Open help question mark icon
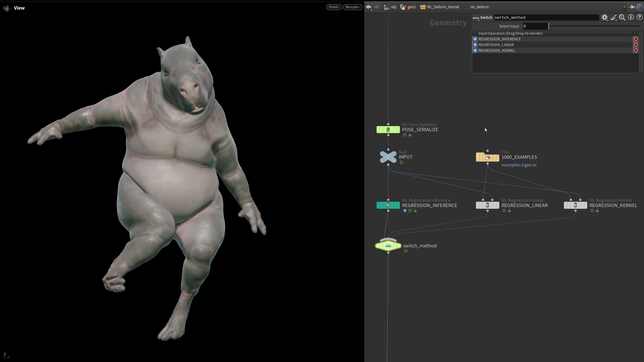The width and height of the screenshot is (644, 362). click(x=639, y=17)
